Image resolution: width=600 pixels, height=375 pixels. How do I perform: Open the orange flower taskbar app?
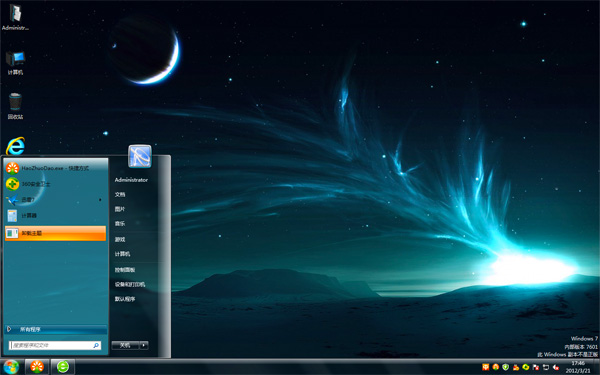coord(37,367)
